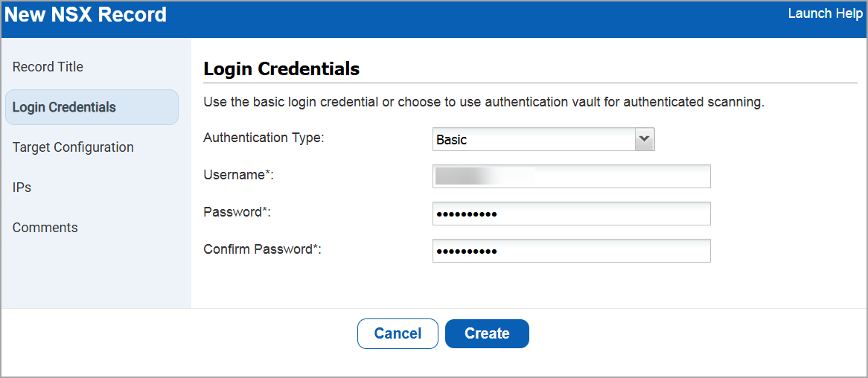Go to the Target Configuration section

[x=73, y=147]
